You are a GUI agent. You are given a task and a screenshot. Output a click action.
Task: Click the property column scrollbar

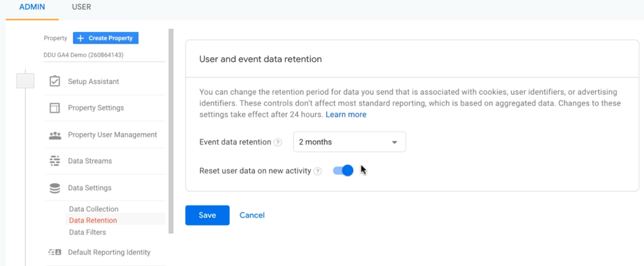[171, 131]
